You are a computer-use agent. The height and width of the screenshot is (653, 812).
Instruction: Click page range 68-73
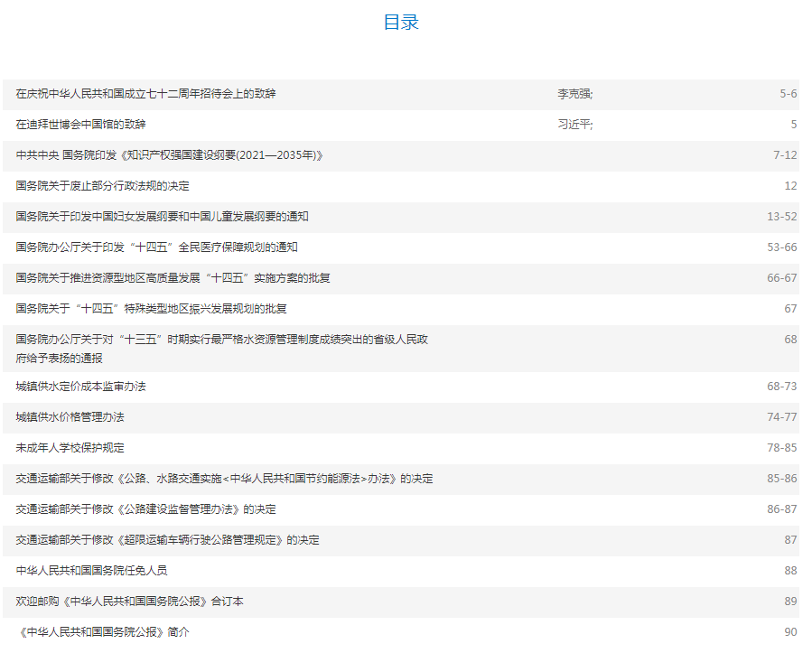click(782, 387)
